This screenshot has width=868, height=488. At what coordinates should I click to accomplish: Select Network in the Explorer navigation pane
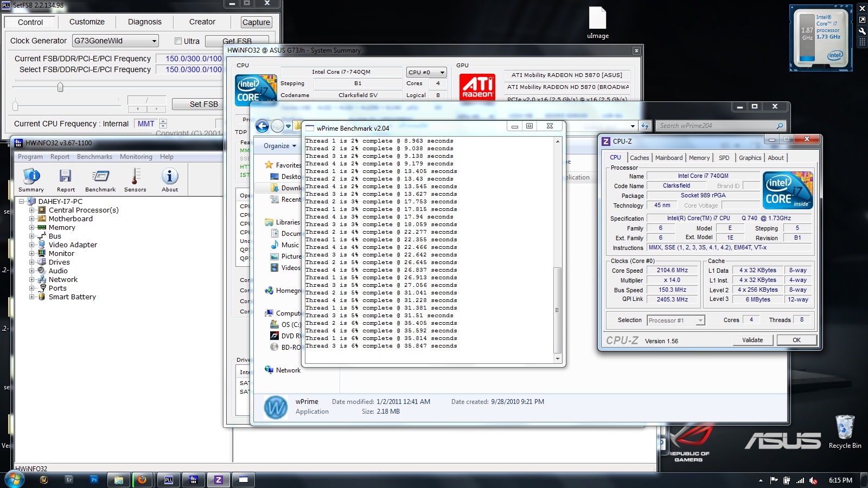coord(288,370)
